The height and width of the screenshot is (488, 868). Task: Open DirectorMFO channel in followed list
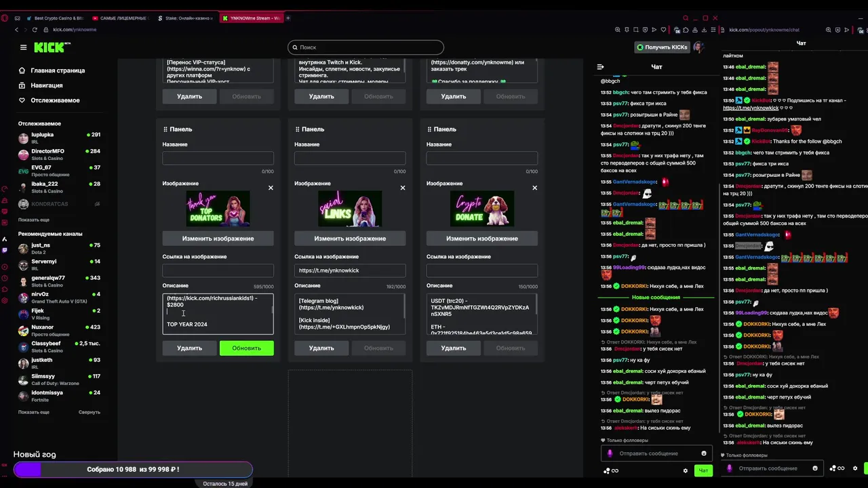[x=60, y=155]
